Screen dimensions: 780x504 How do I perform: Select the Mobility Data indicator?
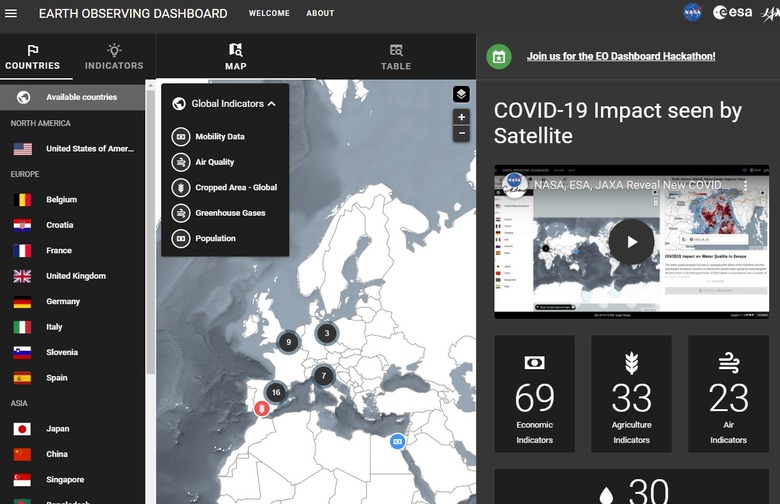tap(219, 137)
